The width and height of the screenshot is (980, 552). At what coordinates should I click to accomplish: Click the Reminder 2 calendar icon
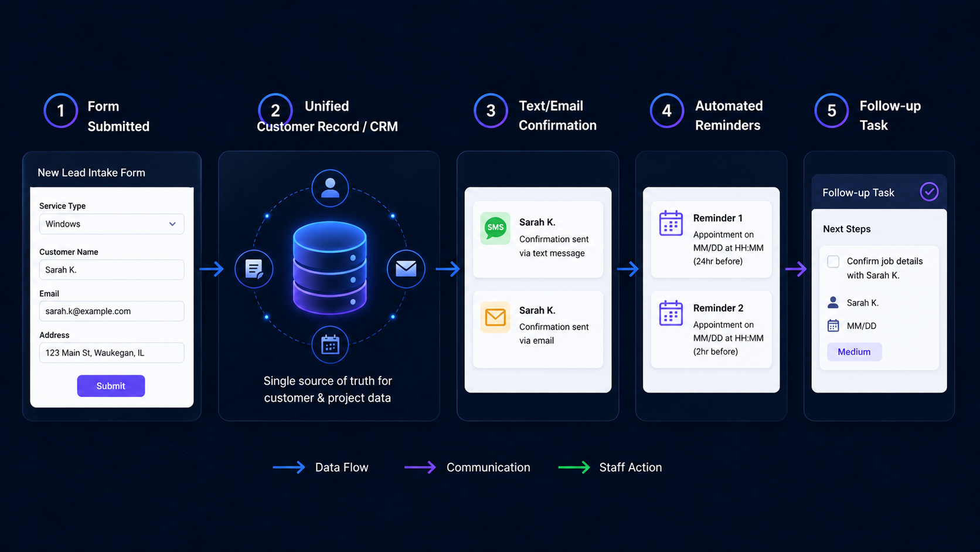pos(671,313)
